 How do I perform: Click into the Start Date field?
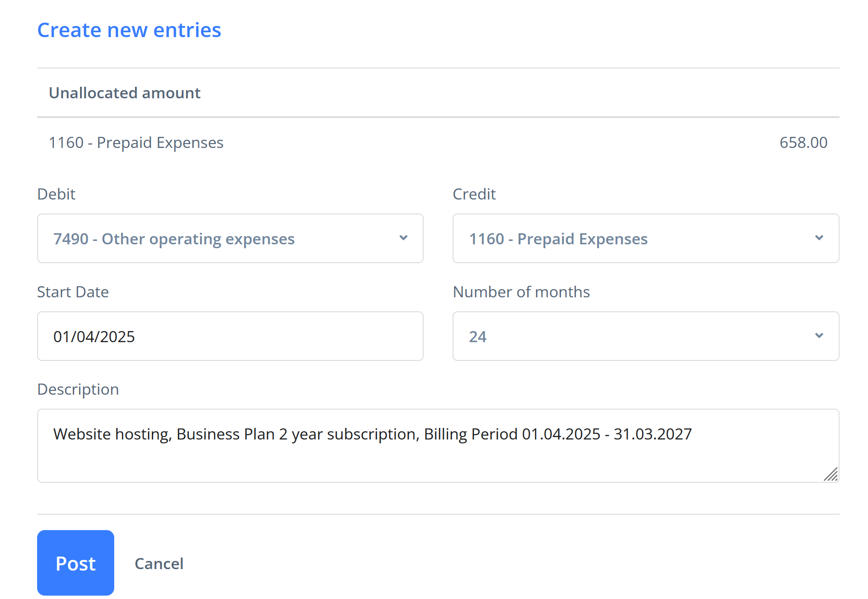[x=230, y=336]
